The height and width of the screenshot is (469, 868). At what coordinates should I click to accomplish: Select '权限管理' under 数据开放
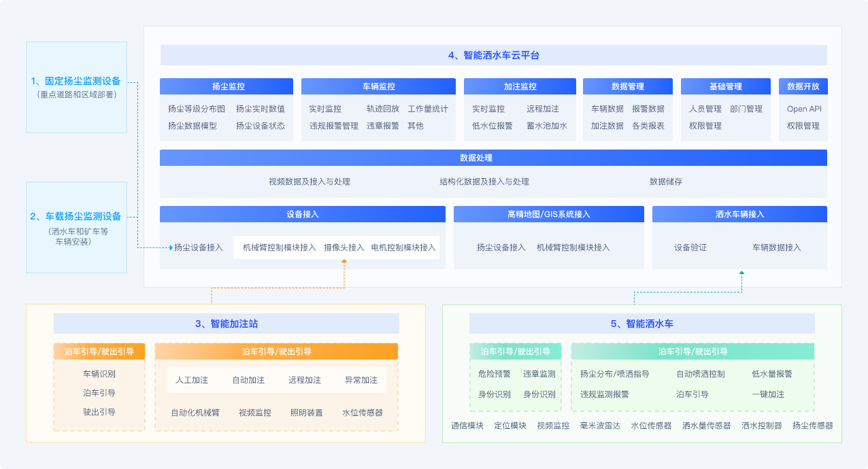803,126
